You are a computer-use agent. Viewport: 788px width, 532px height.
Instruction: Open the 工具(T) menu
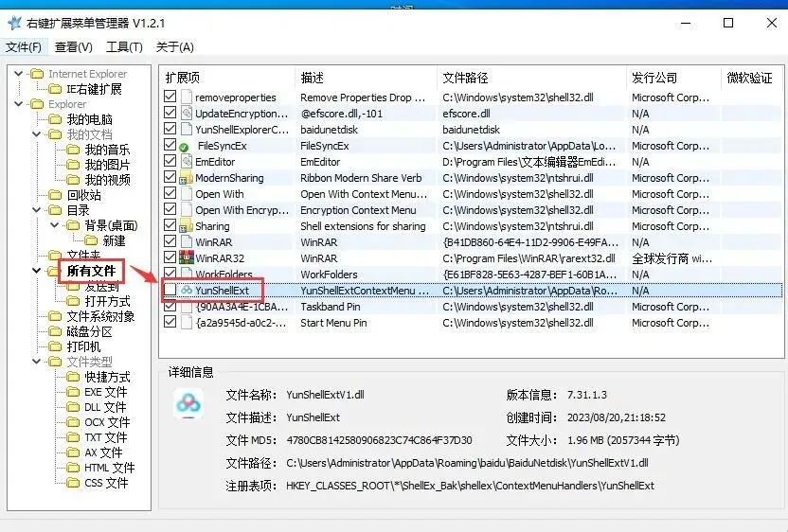coord(124,47)
